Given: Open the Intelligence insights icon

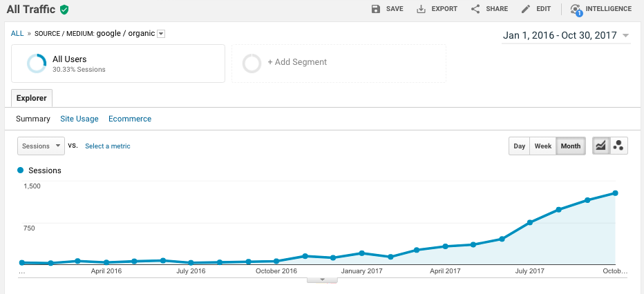Looking at the screenshot, I should [x=576, y=10].
